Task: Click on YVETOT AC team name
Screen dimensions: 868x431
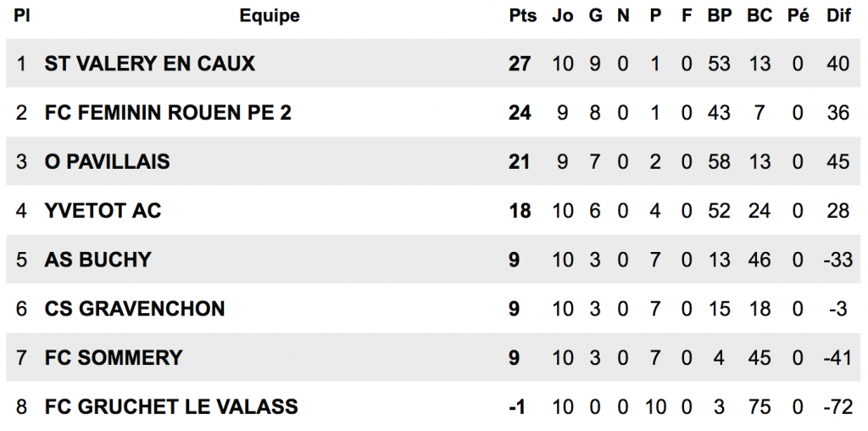Action: (103, 210)
